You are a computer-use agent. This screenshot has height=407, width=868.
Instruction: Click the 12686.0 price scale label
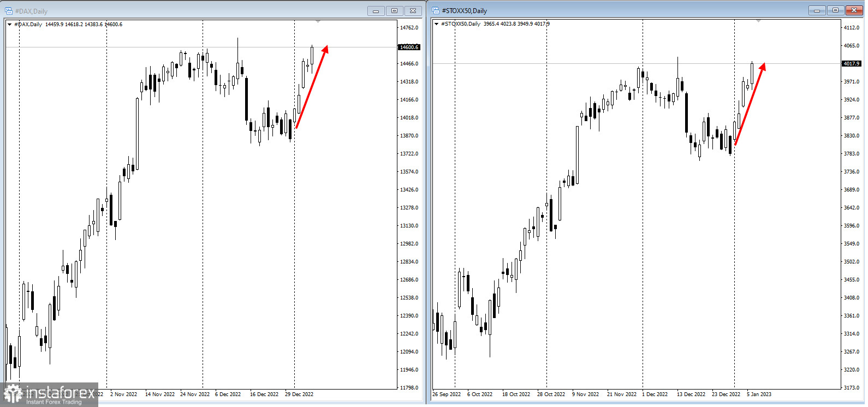point(409,280)
